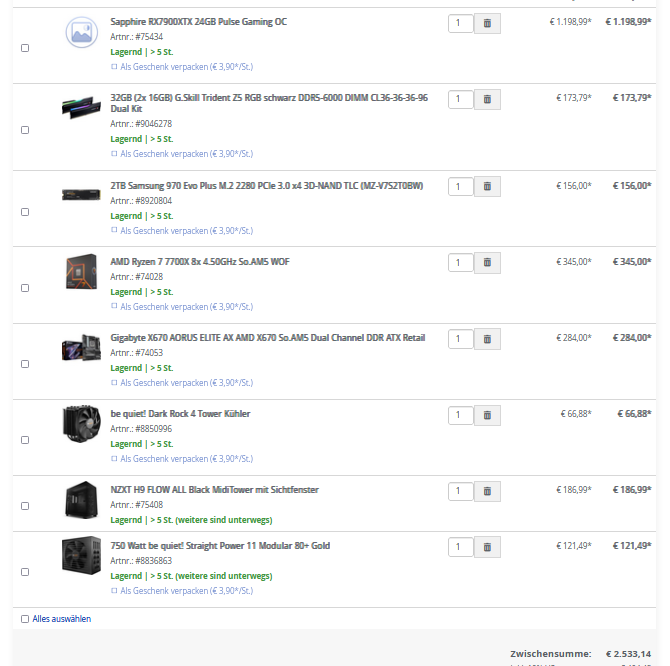670x666 pixels.
Task: Click quantity field of Sapphire RX7900XTX
Action: (x=461, y=23)
